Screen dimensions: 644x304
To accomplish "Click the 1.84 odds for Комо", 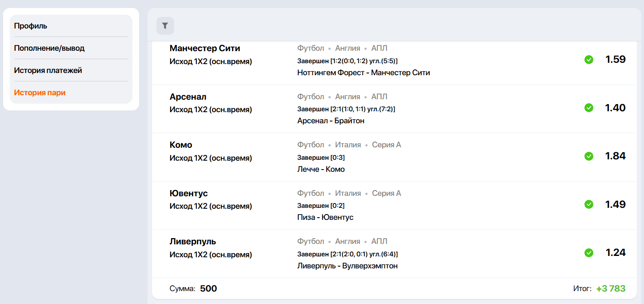I will tap(615, 156).
